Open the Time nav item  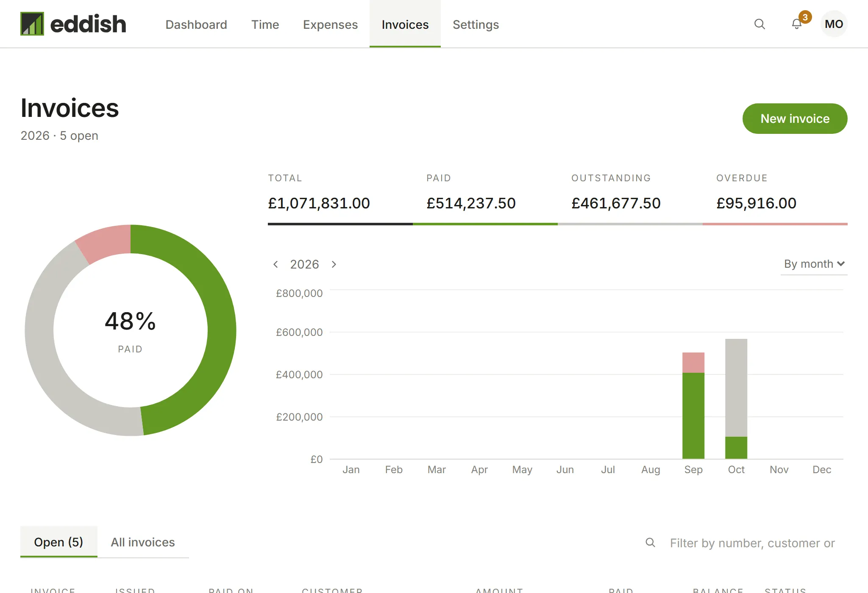coord(265,25)
